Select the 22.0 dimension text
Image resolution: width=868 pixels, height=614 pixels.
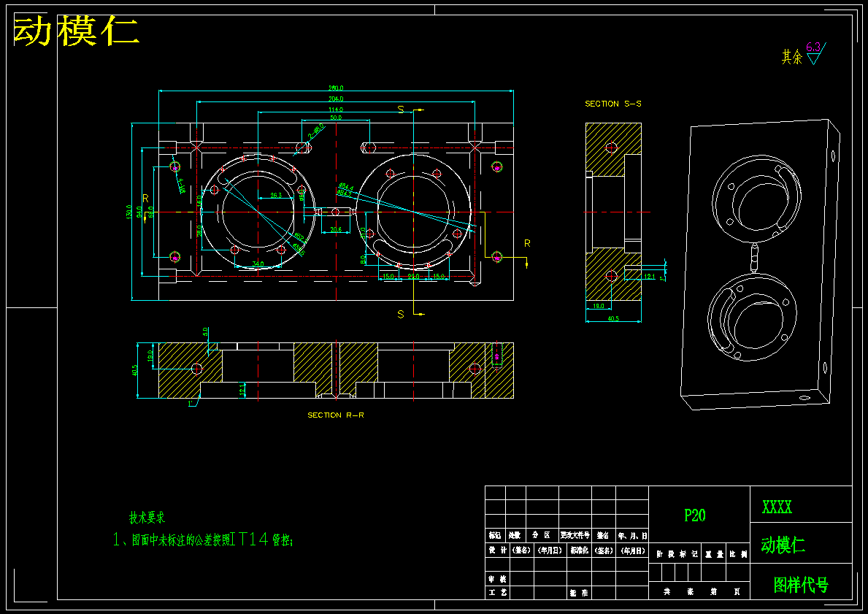[413, 276]
